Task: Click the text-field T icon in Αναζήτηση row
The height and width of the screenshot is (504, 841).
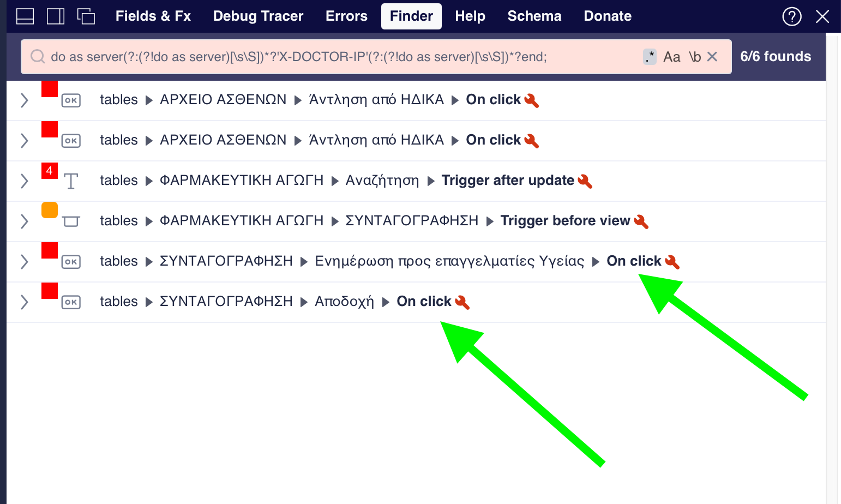Action: coord(71,181)
